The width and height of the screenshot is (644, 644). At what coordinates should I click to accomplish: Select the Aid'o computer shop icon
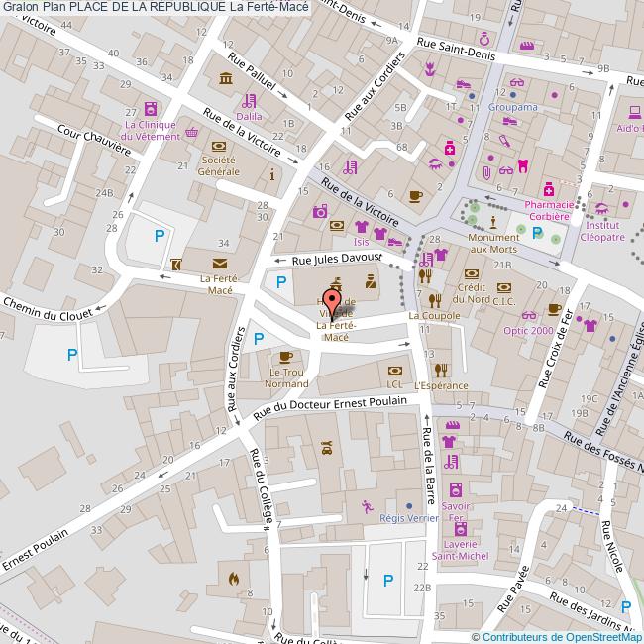[x=631, y=113]
